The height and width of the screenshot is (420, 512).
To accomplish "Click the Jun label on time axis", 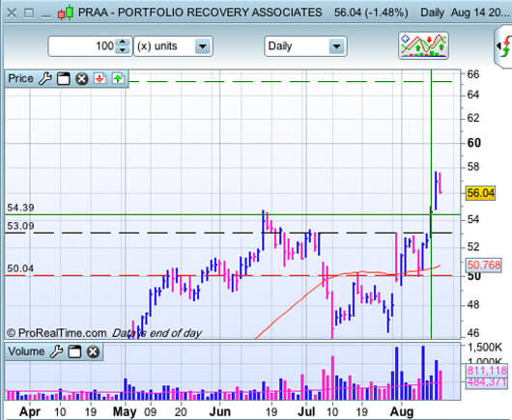I will tap(219, 411).
